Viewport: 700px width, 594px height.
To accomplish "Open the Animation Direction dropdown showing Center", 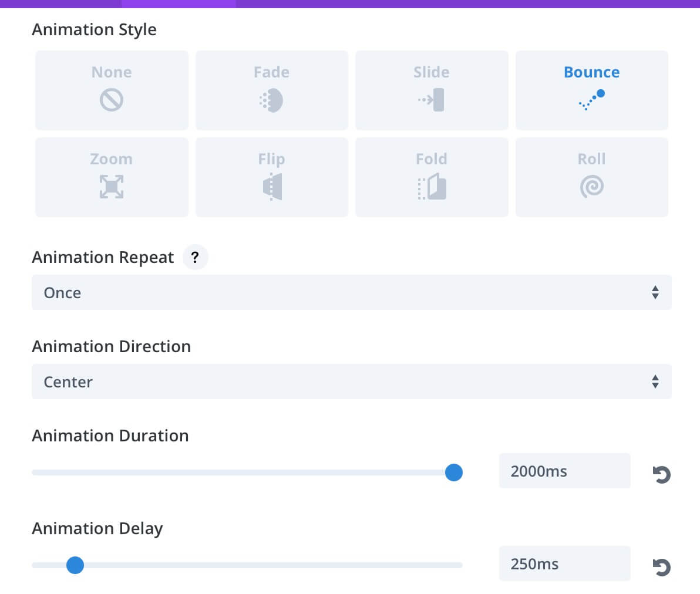I will [351, 382].
